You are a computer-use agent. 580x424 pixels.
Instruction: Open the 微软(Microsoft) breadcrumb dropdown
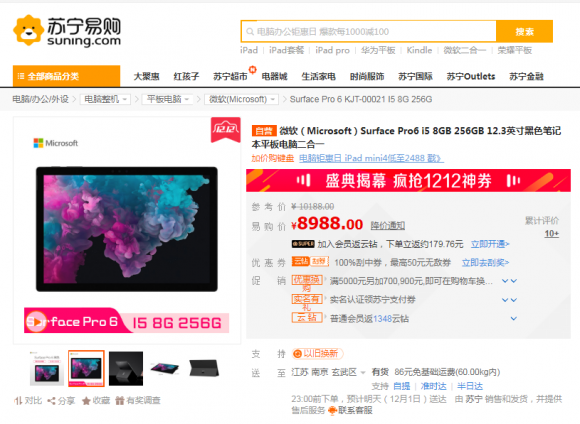242,99
